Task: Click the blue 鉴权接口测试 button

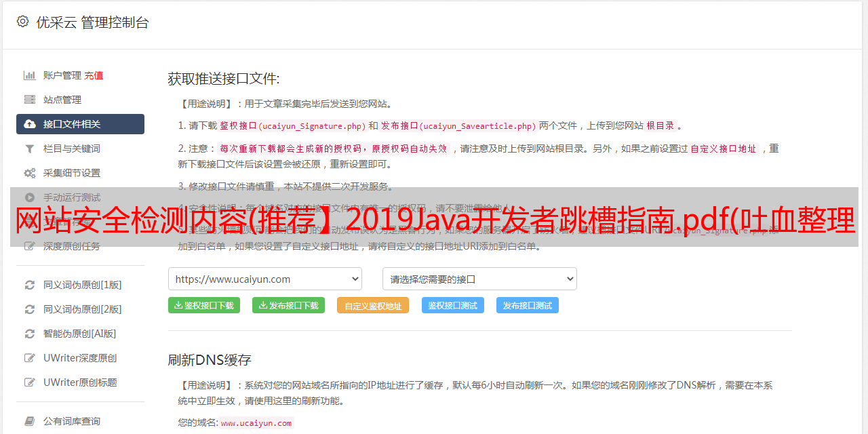Action: (453, 305)
